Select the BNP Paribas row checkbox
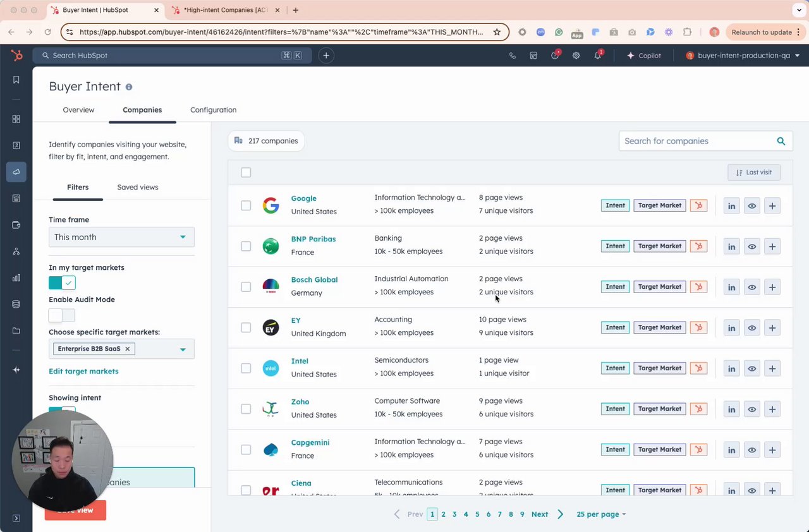Screen dimensions: 809x532 tap(246, 246)
